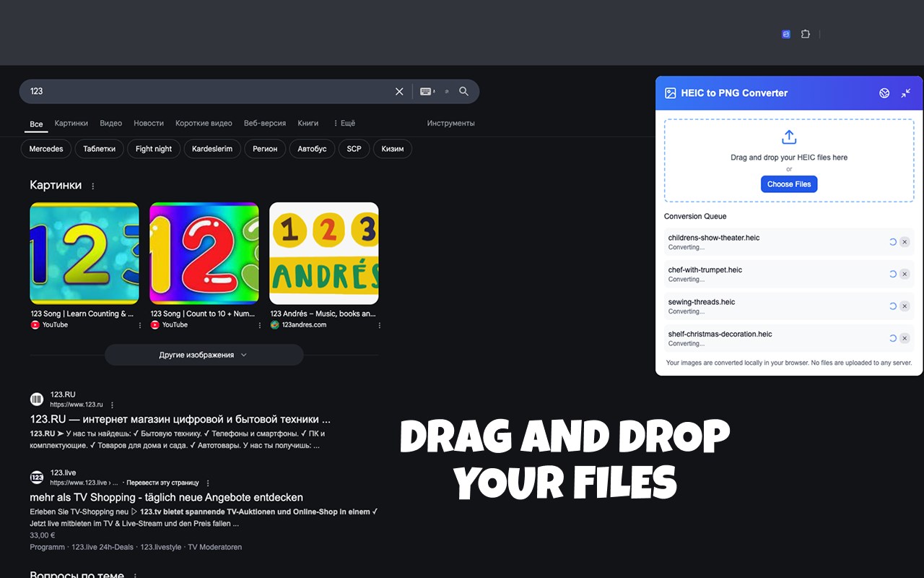The image size is (924, 578).
Task: Select the Автобус suggestion chip
Action: [x=312, y=149]
